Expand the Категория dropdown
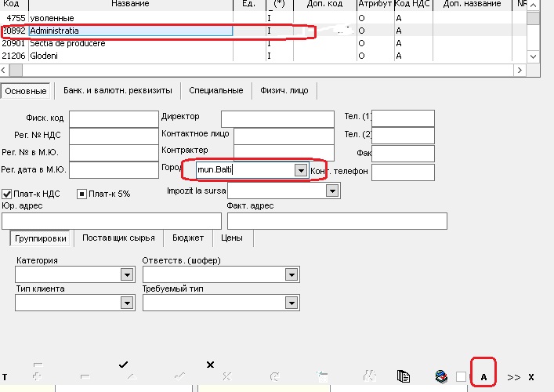The height and width of the screenshot is (392, 554). click(127, 274)
